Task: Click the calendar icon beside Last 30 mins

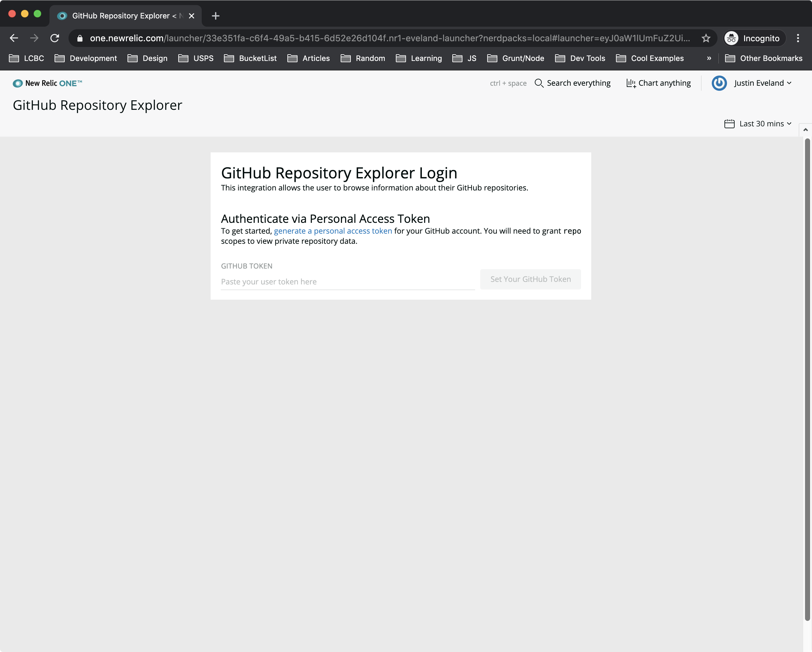Action: [x=729, y=123]
